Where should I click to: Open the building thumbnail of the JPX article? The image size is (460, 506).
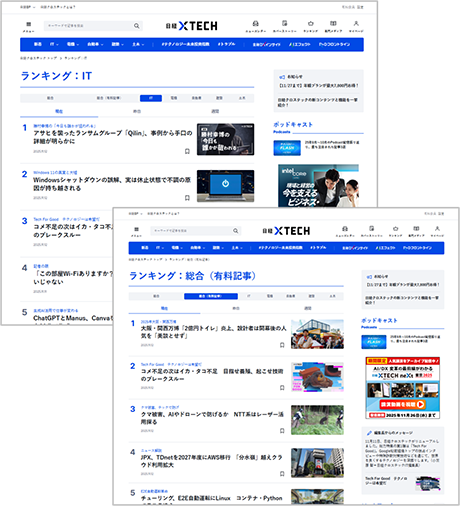(317, 463)
